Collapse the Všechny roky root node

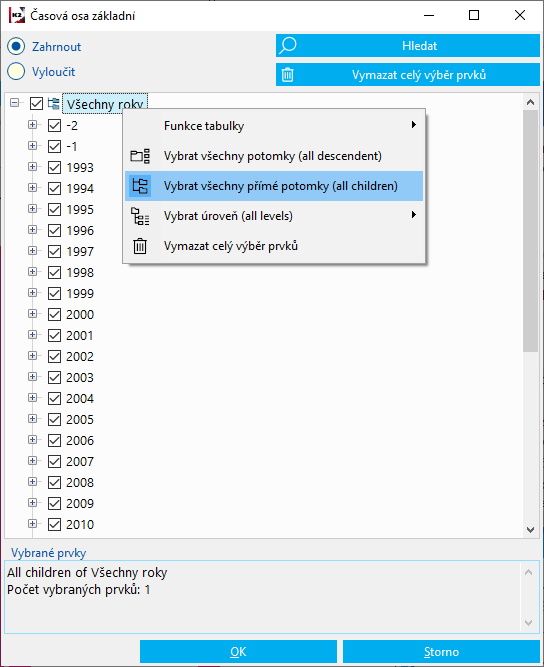pyautogui.click(x=14, y=103)
